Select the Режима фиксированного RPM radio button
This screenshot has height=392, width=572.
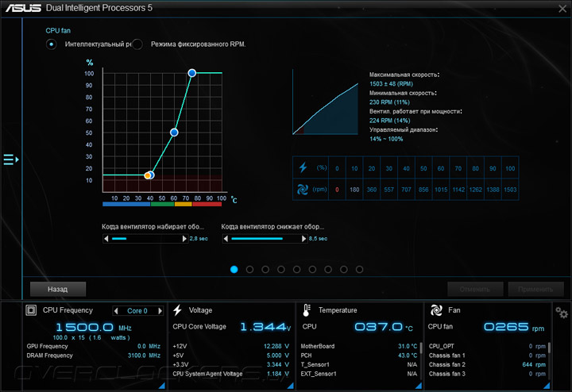[x=137, y=44]
